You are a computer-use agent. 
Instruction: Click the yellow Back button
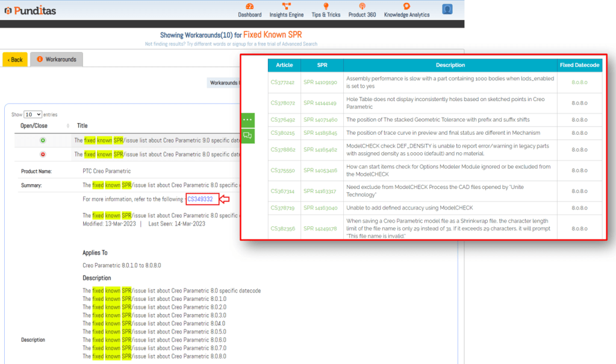point(14,60)
